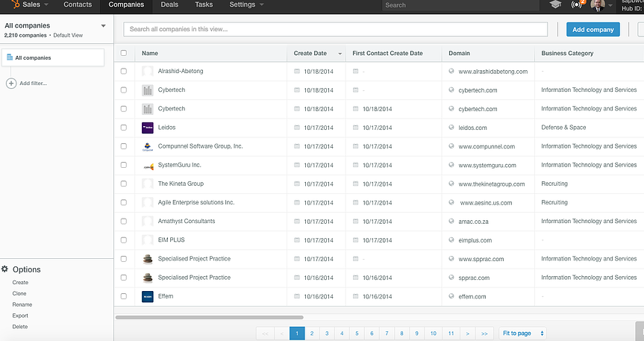This screenshot has height=341, width=644.
Task: Switch to the Contacts tab
Action: pyautogui.click(x=78, y=5)
